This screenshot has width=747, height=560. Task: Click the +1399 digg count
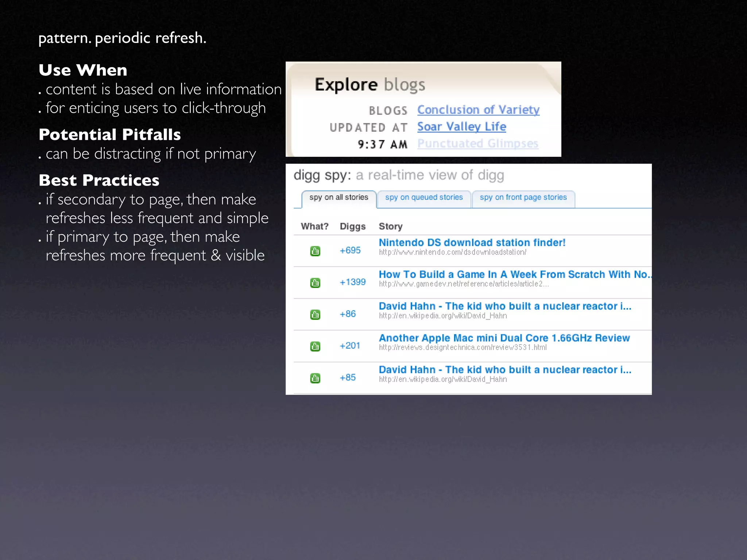(x=352, y=282)
